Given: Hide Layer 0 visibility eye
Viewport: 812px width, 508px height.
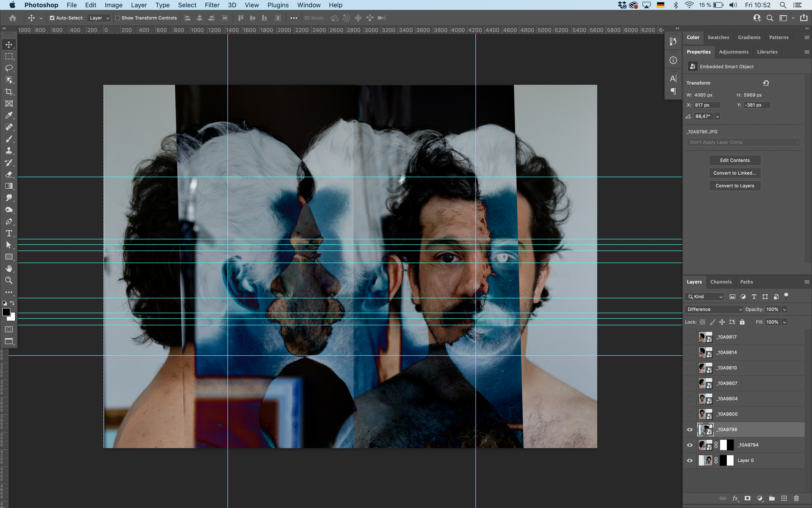Looking at the screenshot, I should tap(689, 461).
